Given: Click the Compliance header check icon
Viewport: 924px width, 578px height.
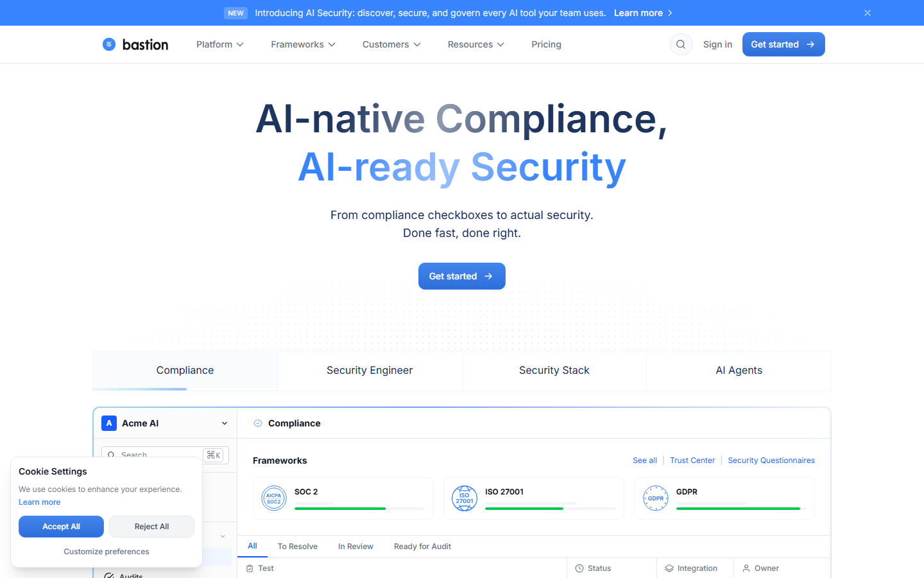Looking at the screenshot, I should (258, 423).
